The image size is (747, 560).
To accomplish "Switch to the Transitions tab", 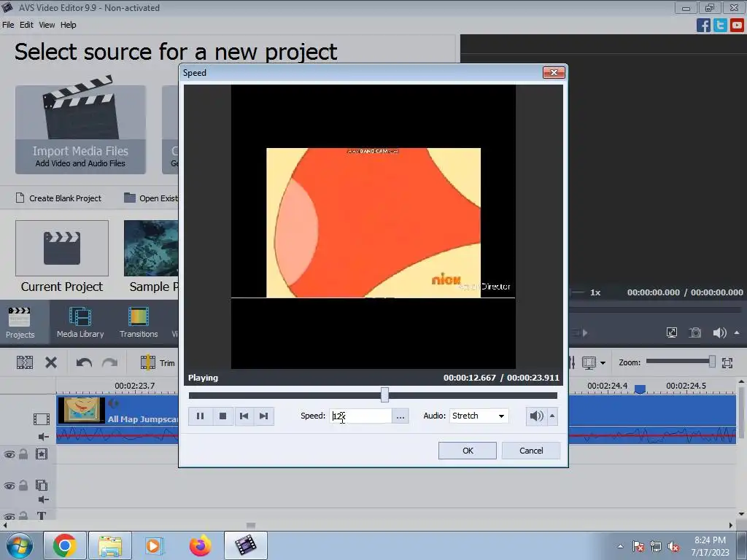I will tap(139, 323).
